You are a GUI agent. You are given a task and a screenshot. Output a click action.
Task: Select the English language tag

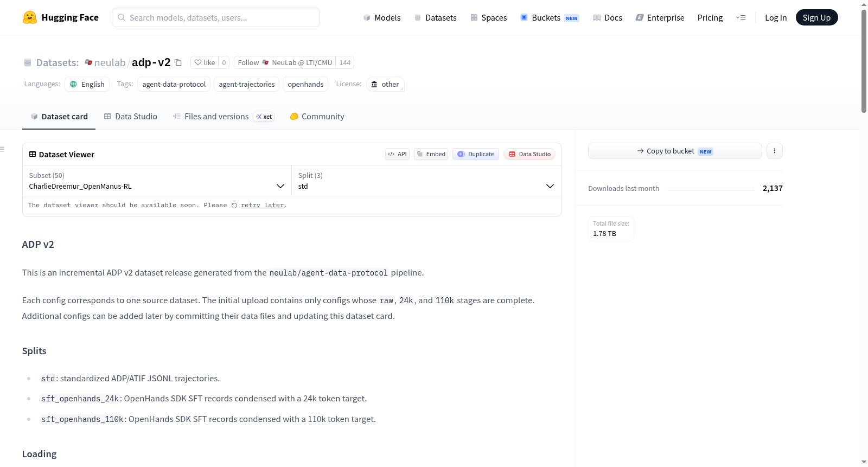[x=87, y=84]
